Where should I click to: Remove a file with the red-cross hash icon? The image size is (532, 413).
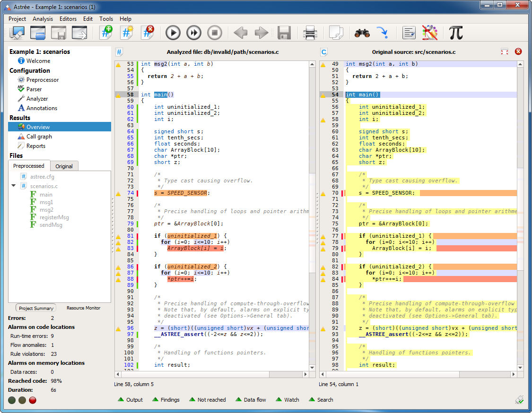coord(148,33)
